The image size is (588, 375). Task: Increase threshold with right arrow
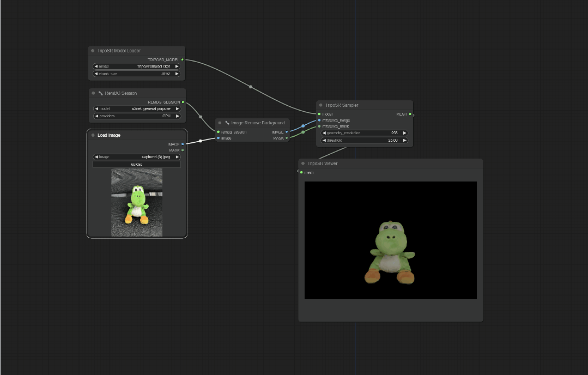[405, 140]
